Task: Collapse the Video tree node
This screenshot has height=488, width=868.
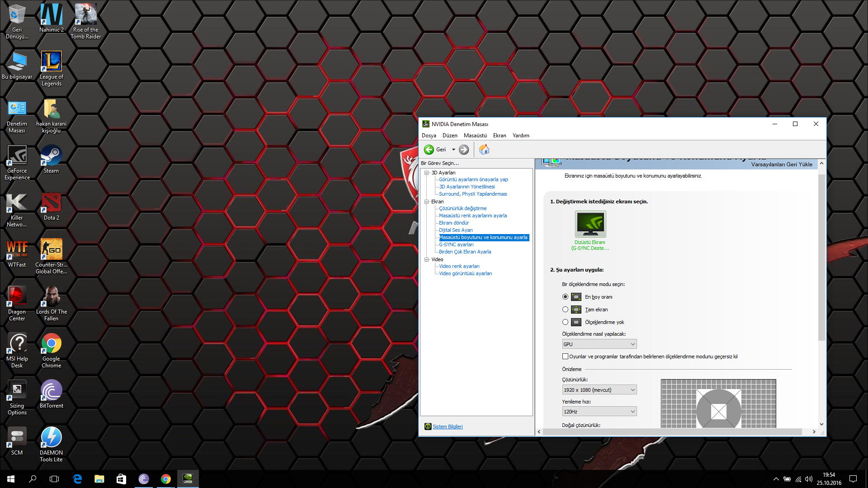Action: click(426, 259)
